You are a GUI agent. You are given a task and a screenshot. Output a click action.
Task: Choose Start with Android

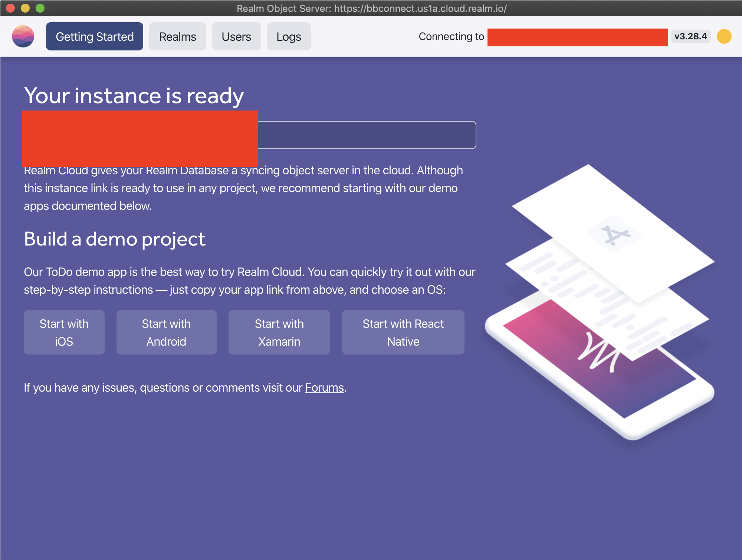tap(167, 332)
